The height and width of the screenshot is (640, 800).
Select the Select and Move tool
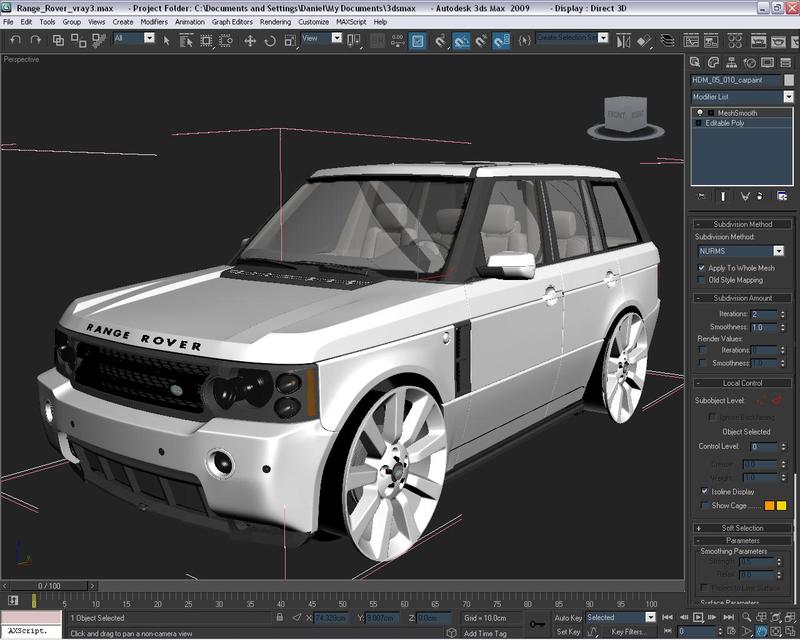pyautogui.click(x=250, y=40)
